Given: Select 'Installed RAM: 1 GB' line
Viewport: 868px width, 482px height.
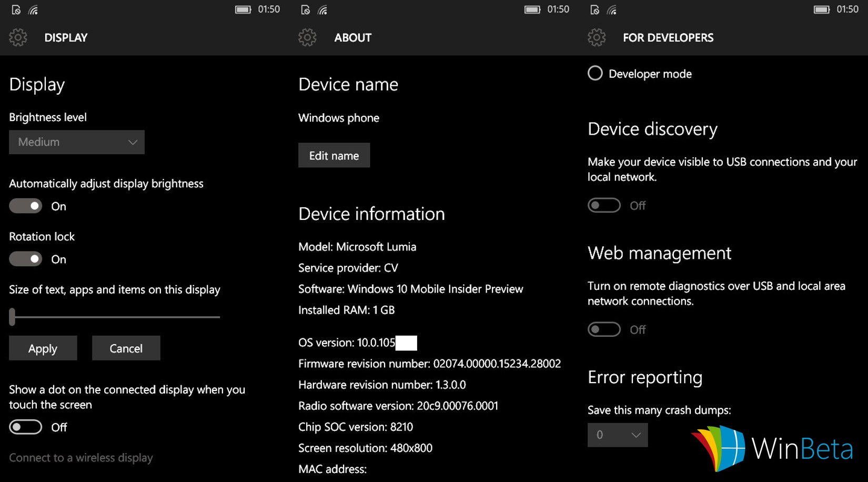Looking at the screenshot, I should click(x=347, y=310).
